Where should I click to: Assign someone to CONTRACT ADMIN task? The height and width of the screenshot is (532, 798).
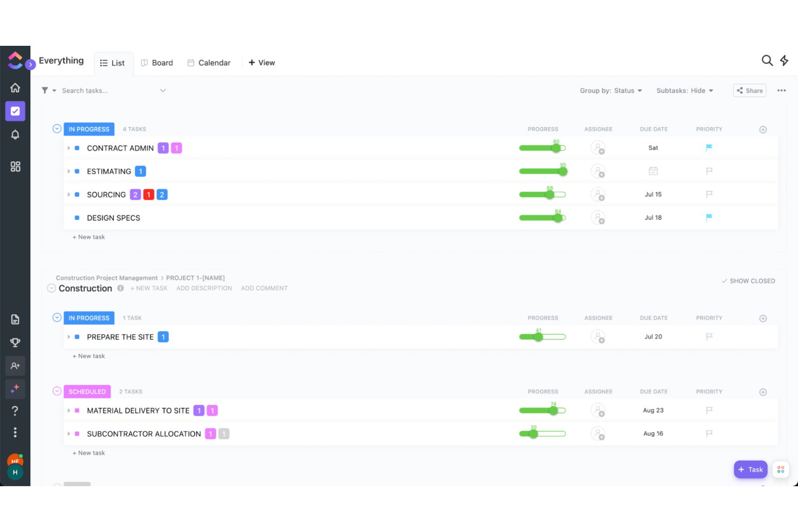598,148
